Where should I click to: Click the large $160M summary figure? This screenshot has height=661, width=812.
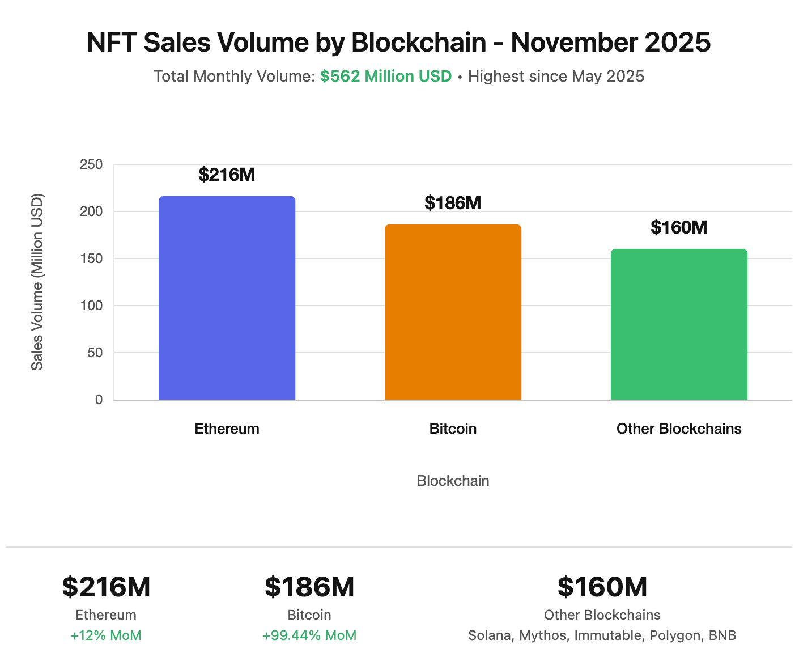click(x=602, y=587)
